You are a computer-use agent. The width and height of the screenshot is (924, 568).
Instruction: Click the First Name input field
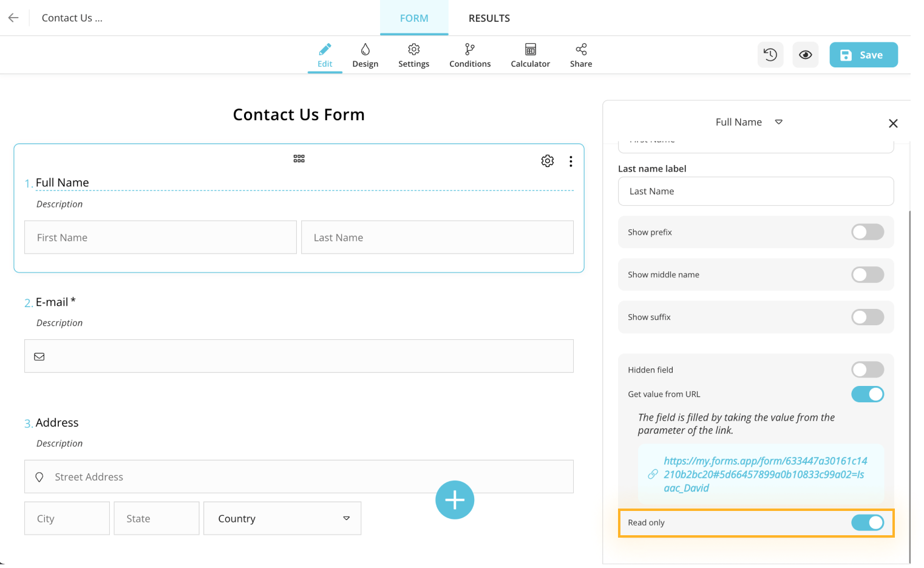(160, 237)
